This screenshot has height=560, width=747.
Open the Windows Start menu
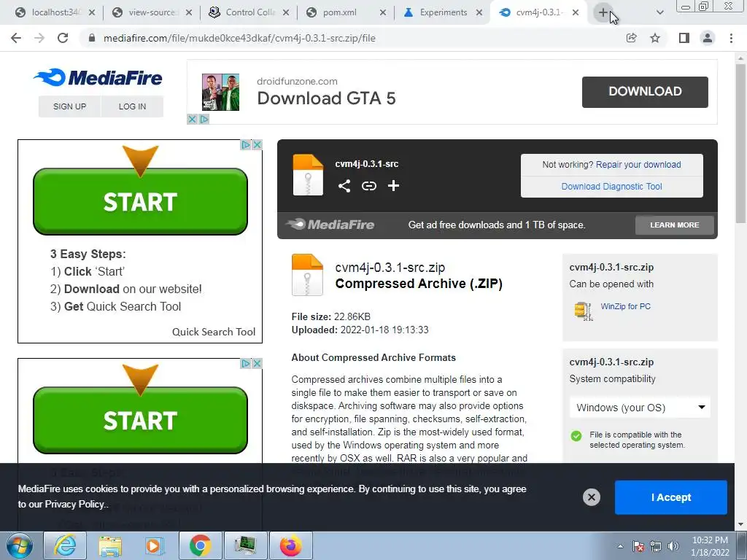point(19,545)
